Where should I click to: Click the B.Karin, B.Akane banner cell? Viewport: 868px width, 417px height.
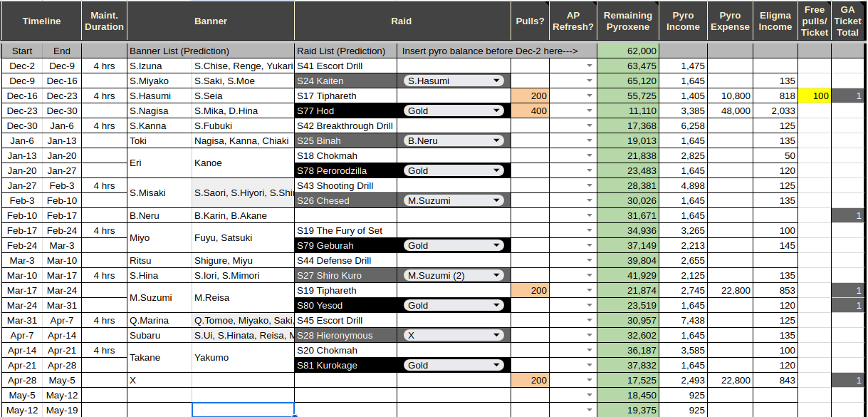pos(243,215)
